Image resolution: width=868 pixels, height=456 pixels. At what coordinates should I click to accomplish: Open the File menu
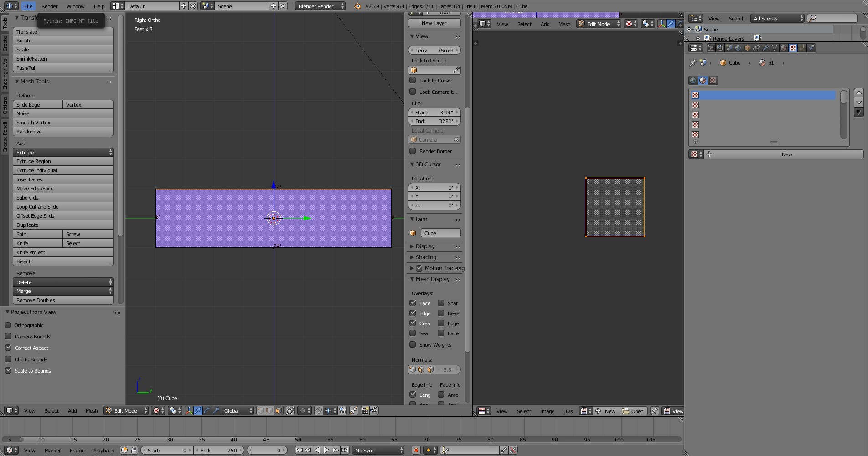click(28, 6)
